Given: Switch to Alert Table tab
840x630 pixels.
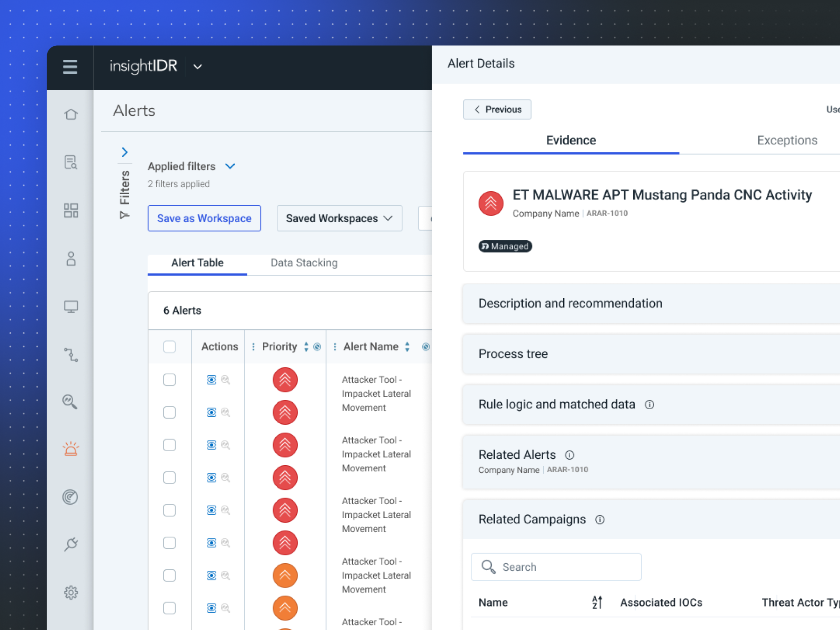Looking at the screenshot, I should pos(197,263).
